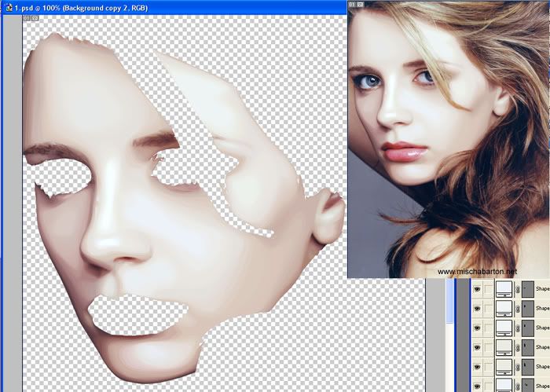Click chain link icon on fourth Shape layer
550x392 pixels.
pos(517,348)
